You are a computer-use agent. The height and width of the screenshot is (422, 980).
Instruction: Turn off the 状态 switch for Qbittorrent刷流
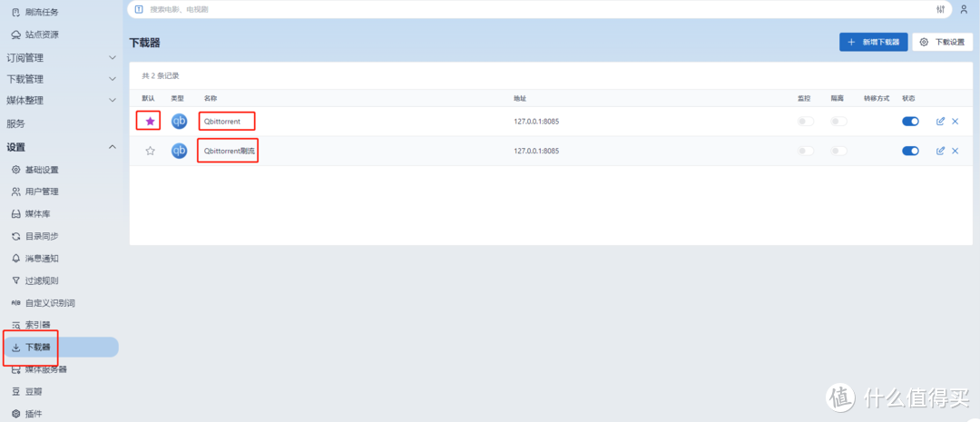(x=910, y=151)
